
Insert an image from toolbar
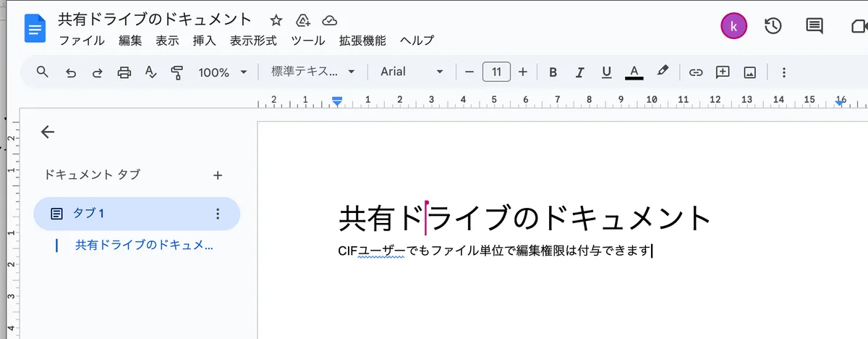point(749,72)
